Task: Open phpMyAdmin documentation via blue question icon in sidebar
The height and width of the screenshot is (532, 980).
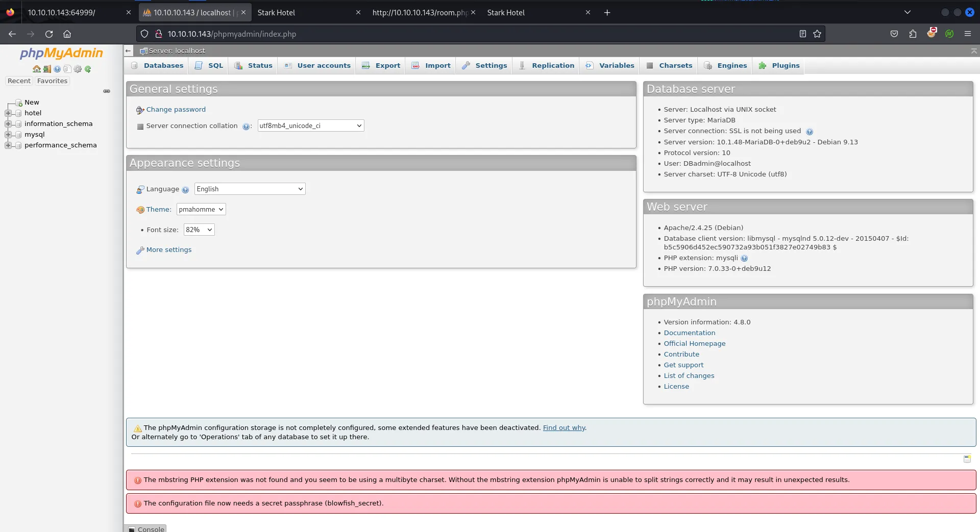Action: pyautogui.click(x=57, y=69)
